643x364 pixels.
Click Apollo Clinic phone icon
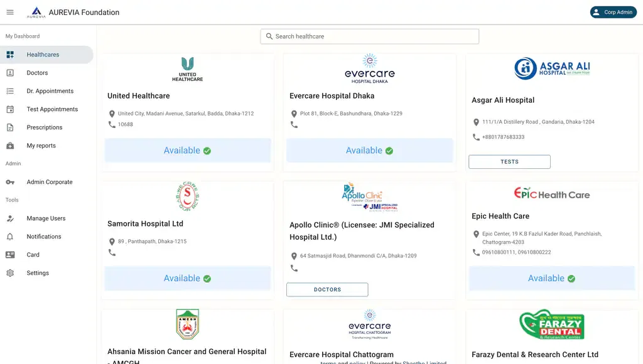294,268
